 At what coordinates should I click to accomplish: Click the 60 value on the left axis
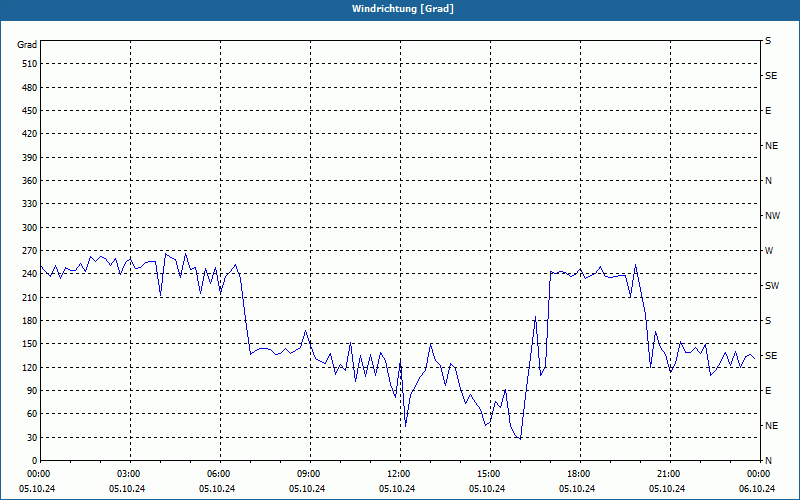(x=32, y=414)
